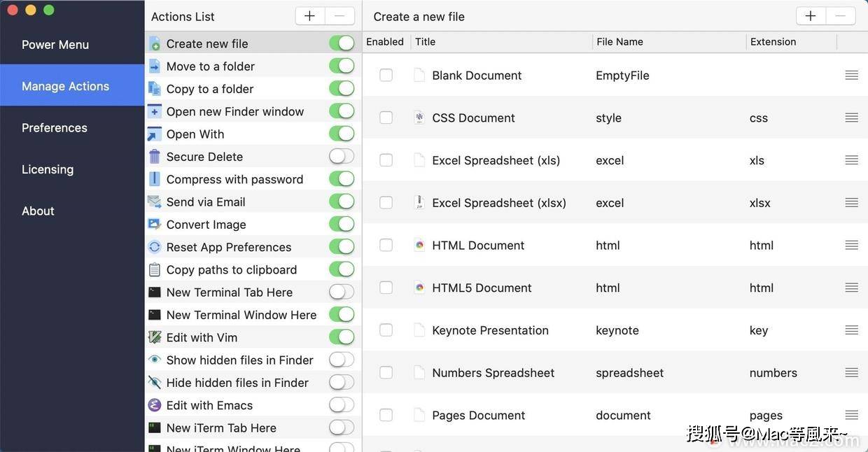Click the reorder handle on Blank Document row

tap(851, 75)
